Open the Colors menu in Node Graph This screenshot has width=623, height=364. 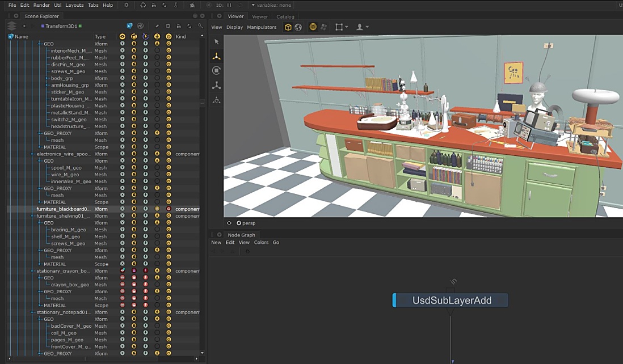click(261, 242)
